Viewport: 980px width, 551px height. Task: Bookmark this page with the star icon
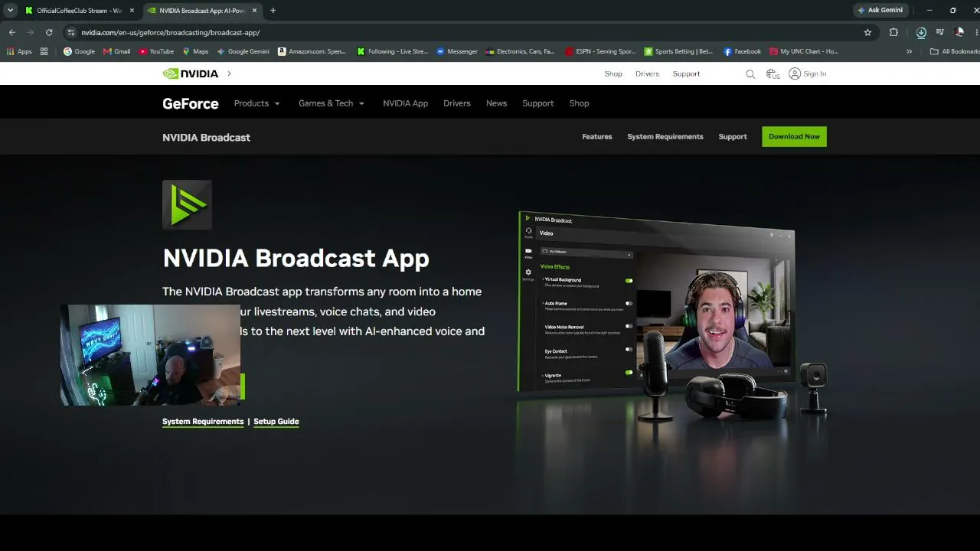click(x=867, y=32)
